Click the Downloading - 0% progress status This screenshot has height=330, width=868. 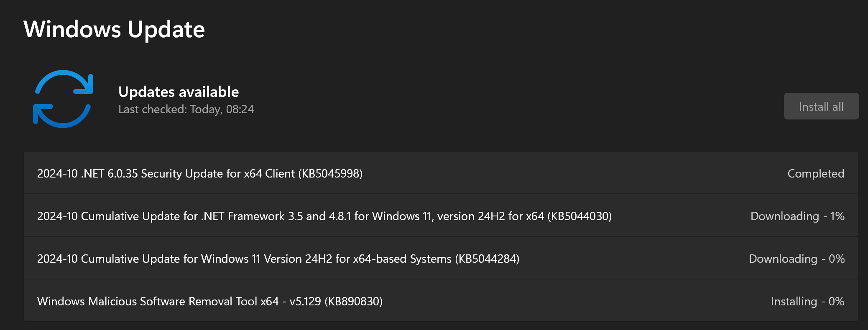click(796, 259)
